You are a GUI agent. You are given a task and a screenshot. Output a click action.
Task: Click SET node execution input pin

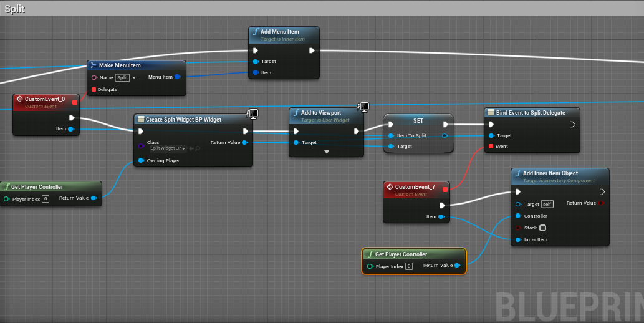[391, 125]
